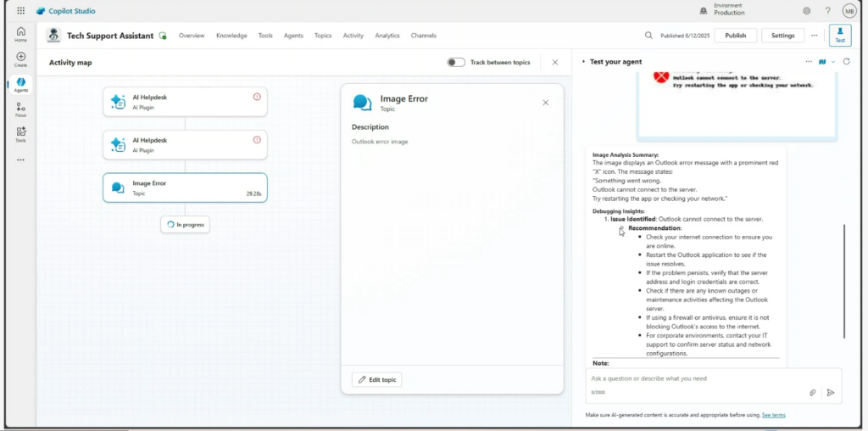The width and height of the screenshot is (868, 431).
Task: Send the message with arrow icon
Action: (x=831, y=392)
